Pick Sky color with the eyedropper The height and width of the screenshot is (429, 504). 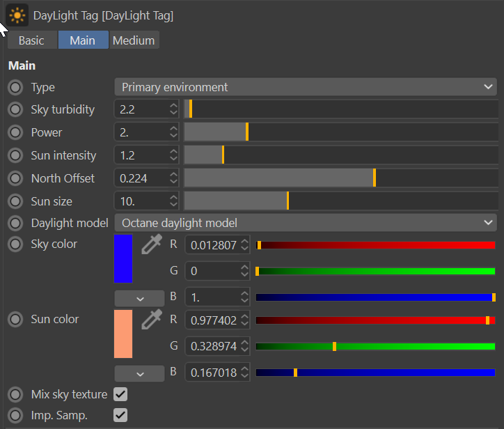[150, 244]
